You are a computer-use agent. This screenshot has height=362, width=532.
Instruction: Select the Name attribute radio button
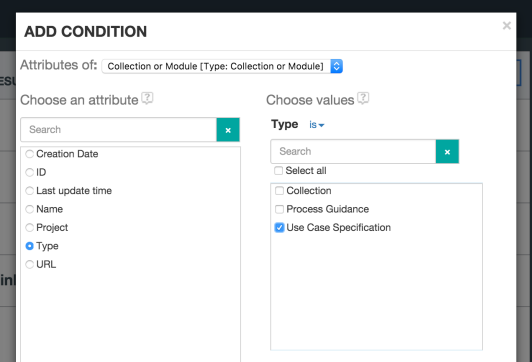(30, 209)
